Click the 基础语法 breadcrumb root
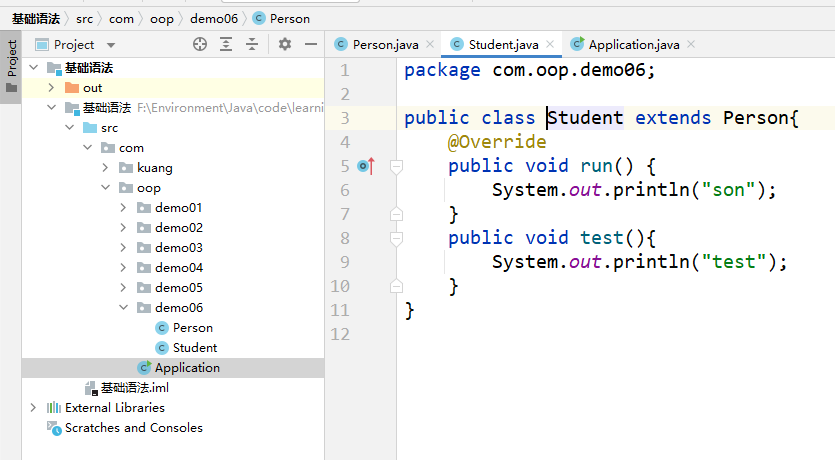Viewport: 835px width, 460px height. (36, 19)
